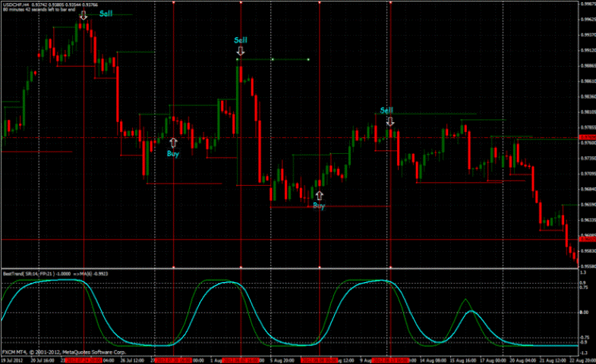Viewport: 596px width, 364px height.
Task: Click the Sell arrow at the July top
Action: [84, 16]
